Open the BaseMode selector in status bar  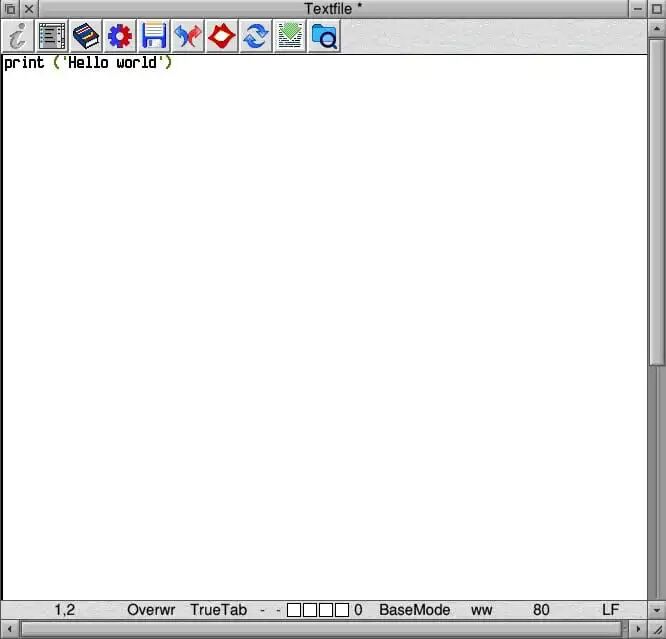[x=415, y=610]
